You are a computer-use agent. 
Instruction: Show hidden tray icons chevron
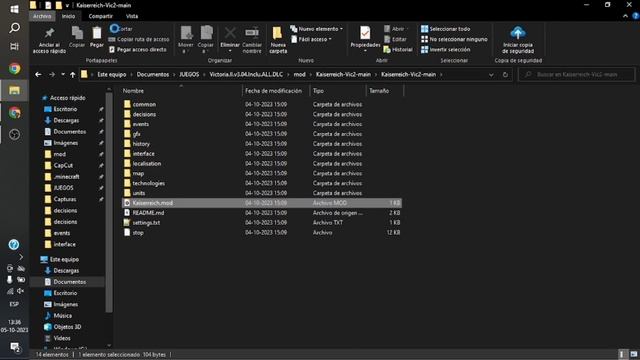coord(21,257)
